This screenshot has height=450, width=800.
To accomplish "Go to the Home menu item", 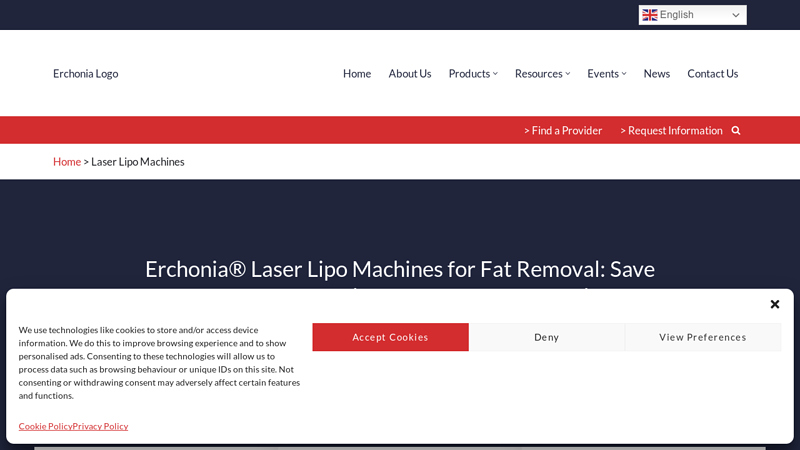I will tap(357, 73).
